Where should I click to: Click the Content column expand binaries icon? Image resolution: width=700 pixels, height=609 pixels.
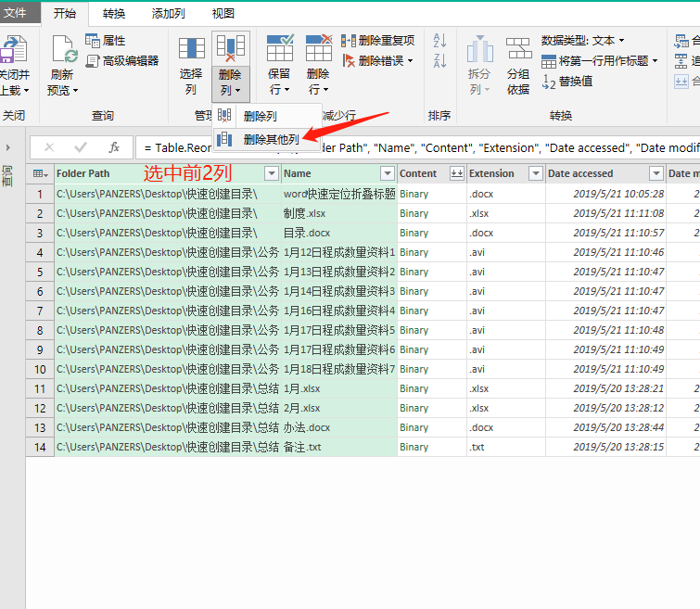(x=456, y=173)
